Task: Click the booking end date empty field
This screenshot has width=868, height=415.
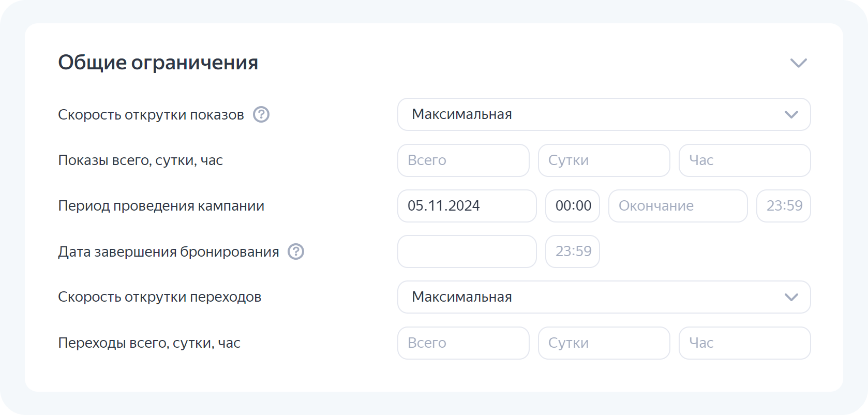Action: (x=467, y=251)
